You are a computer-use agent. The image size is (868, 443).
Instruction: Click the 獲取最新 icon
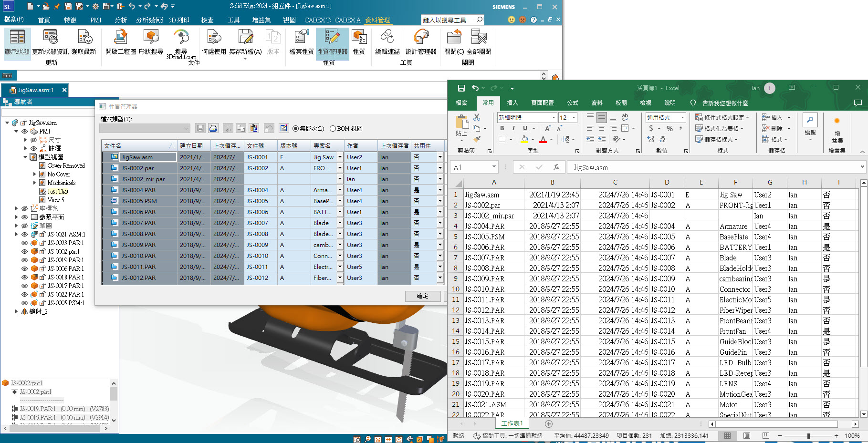pos(84,41)
